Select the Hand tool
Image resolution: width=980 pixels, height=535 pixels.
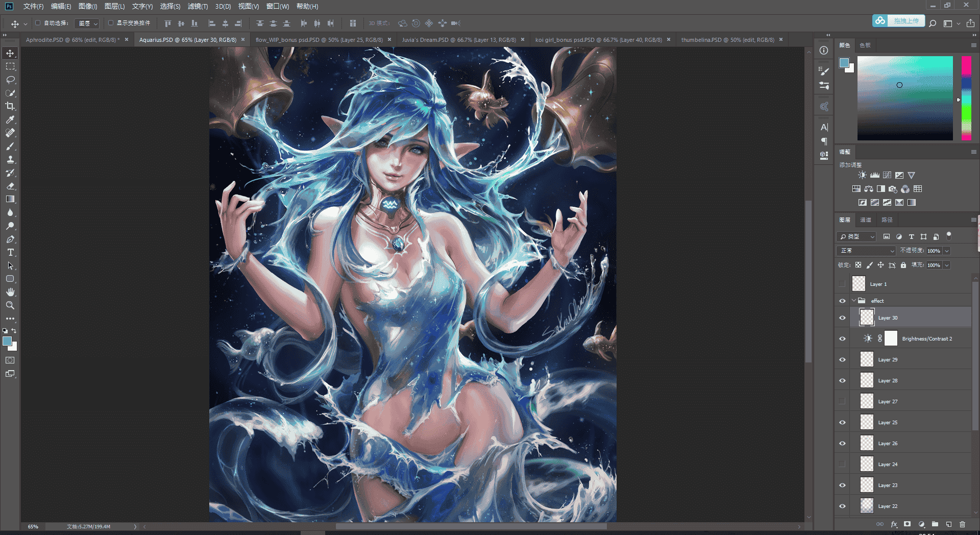[x=10, y=292]
